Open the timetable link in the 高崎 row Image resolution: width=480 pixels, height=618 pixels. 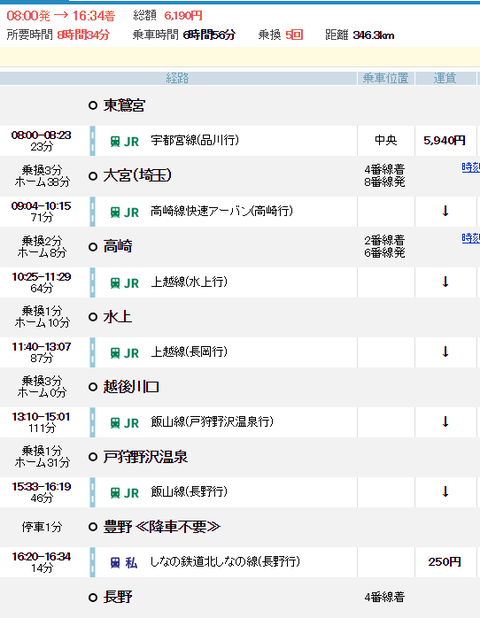pos(471,238)
